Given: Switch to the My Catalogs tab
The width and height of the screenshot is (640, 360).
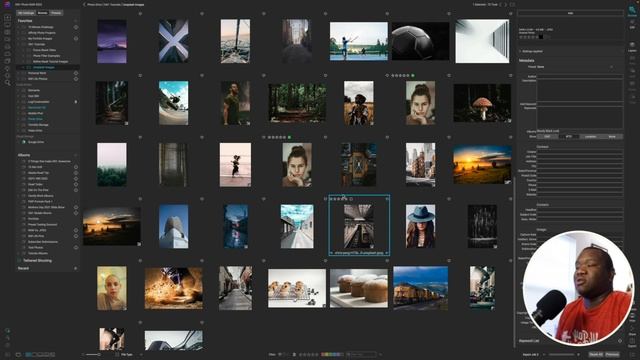Looking at the screenshot, I should [26, 13].
